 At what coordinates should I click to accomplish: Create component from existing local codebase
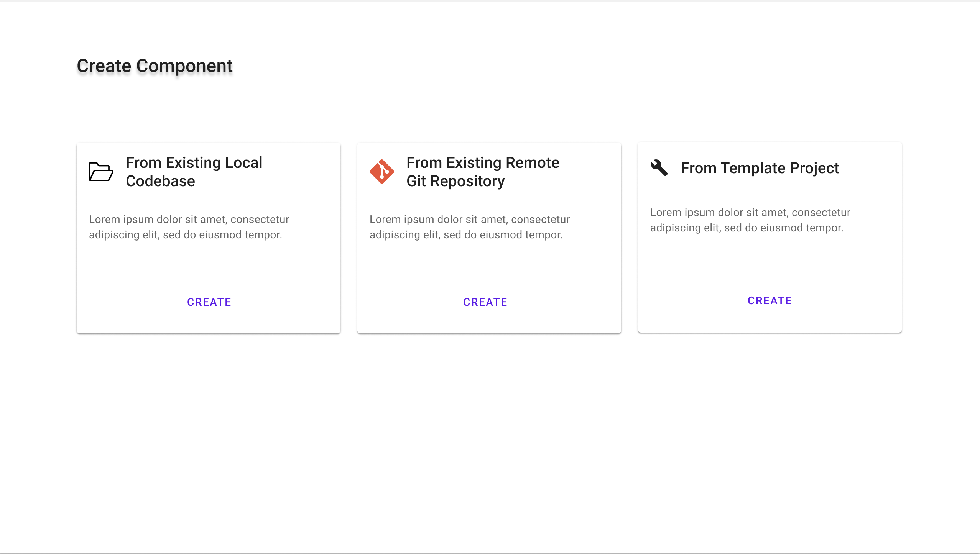(x=209, y=302)
